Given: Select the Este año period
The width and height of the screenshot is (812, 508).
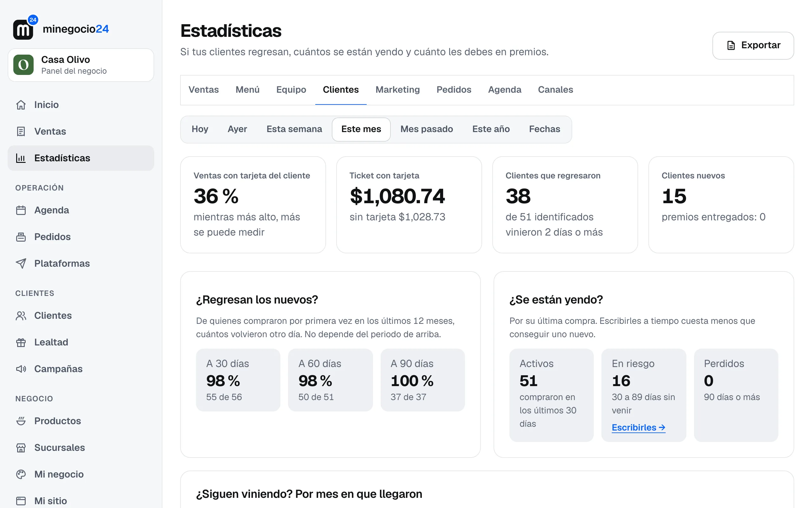Looking at the screenshot, I should point(491,129).
